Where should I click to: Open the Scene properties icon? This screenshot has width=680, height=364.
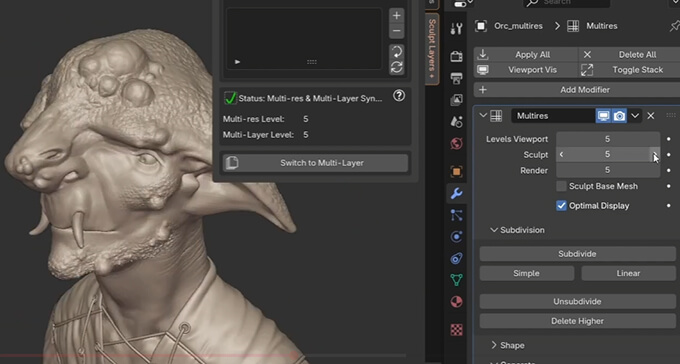[456, 122]
